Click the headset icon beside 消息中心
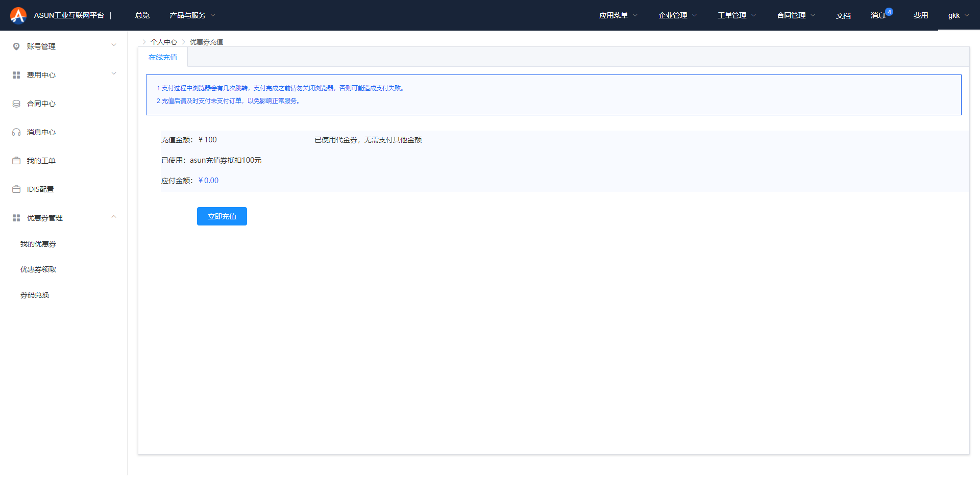The height and width of the screenshot is (478, 980). click(16, 132)
